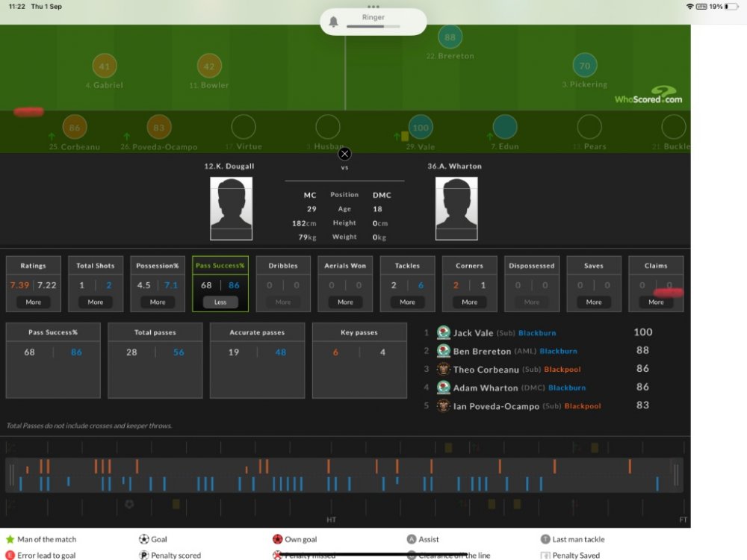This screenshot has height=560, width=747.
Task: Switch to the Aerials Won stat tab
Action: pyautogui.click(x=345, y=266)
